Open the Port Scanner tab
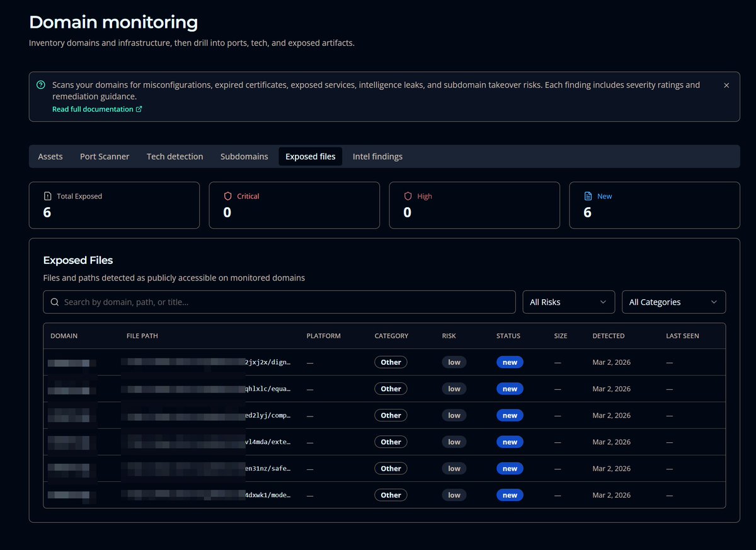Image resolution: width=756 pixels, height=550 pixels. click(105, 156)
